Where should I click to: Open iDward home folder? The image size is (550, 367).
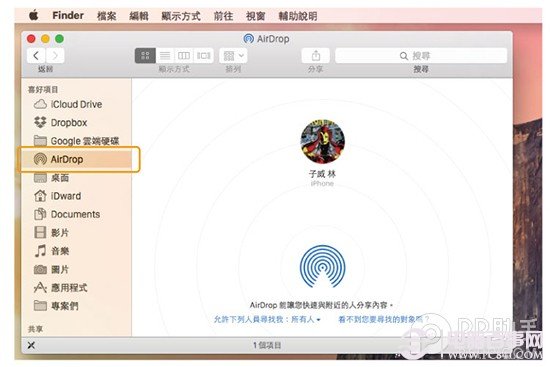76,196
